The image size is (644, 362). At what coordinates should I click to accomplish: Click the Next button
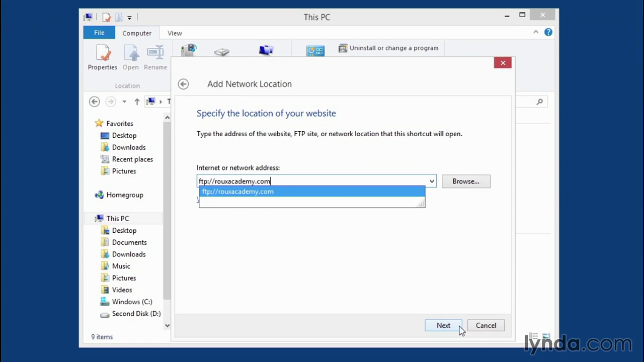[443, 326]
